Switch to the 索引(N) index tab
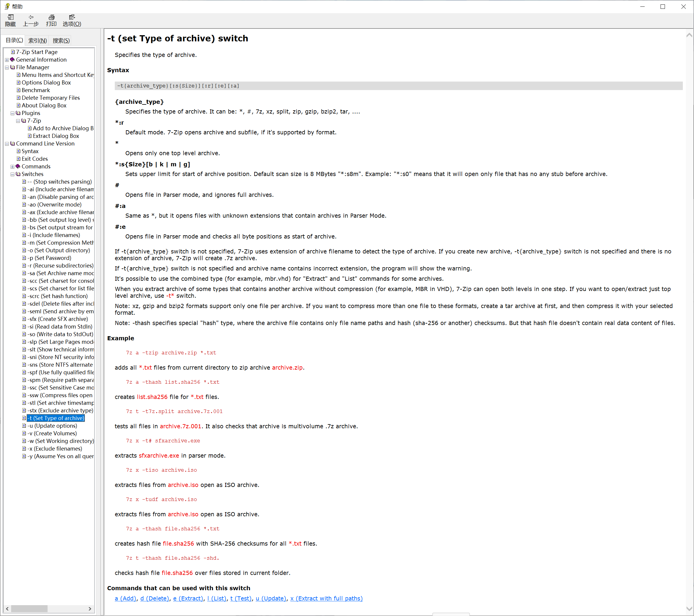This screenshot has height=616, width=694. pyautogui.click(x=37, y=41)
